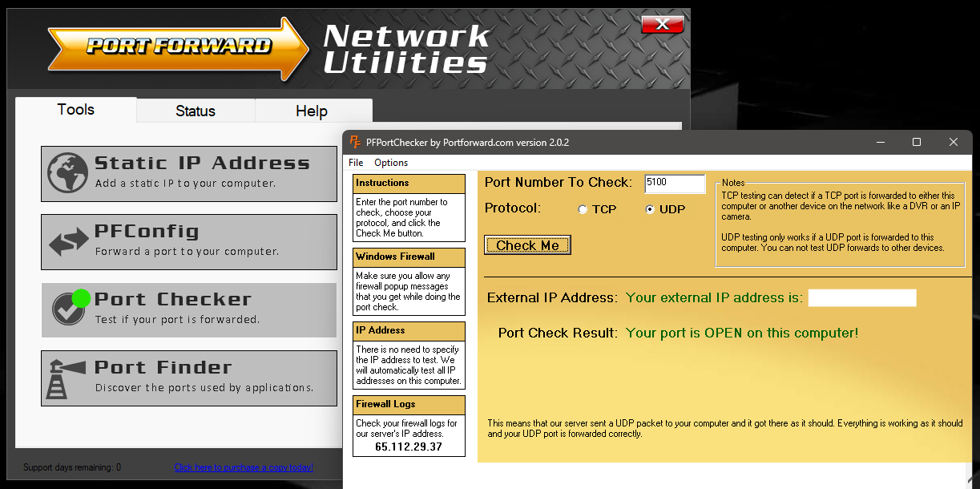Switch to the Tools tab
Viewport: 980px width, 489px height.
pos(76,110)
